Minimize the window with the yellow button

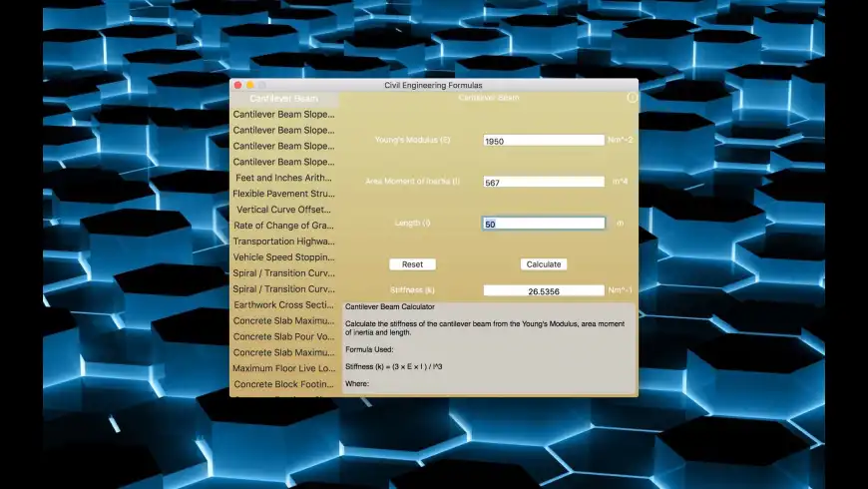(250, 85)
